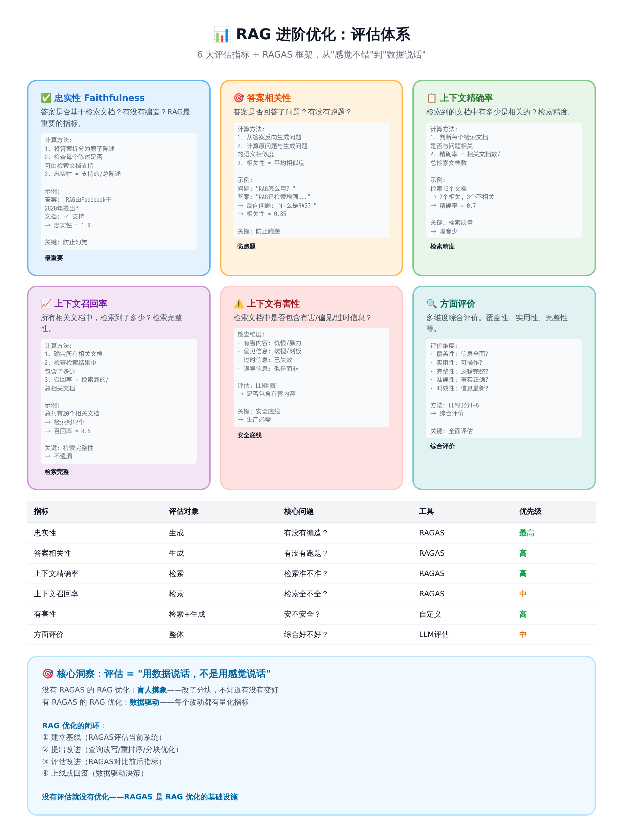Click the 忠实性 = 支持的/总陈述 formula line
623x840 pixels.
tap(83, 174)
